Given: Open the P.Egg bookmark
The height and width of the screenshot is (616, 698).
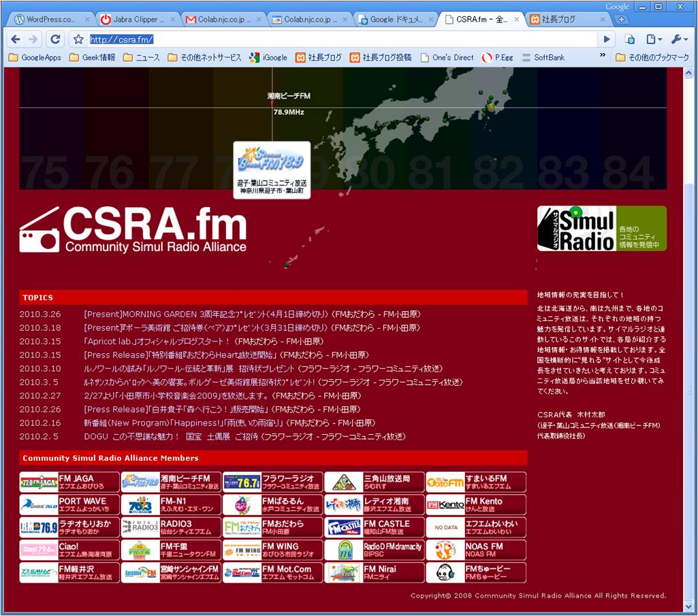Looking at the screenshot, I should point(487,58).
